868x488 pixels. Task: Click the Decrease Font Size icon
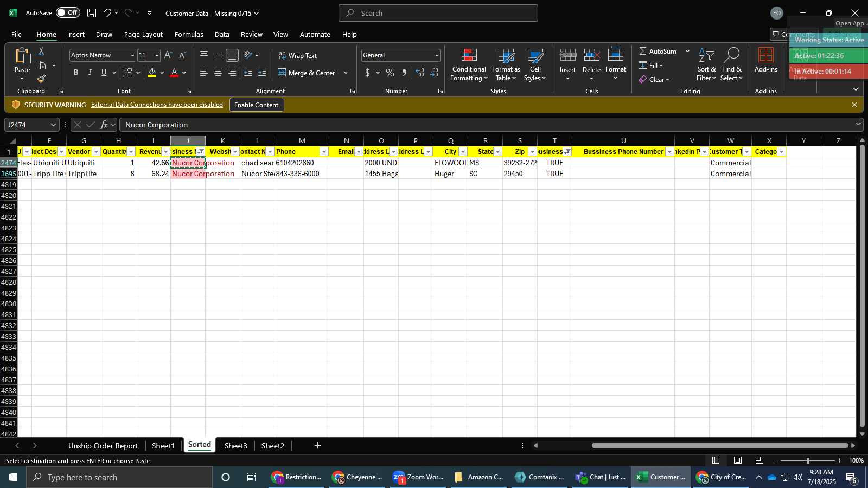pyautogui.click(x=182, y=55)
